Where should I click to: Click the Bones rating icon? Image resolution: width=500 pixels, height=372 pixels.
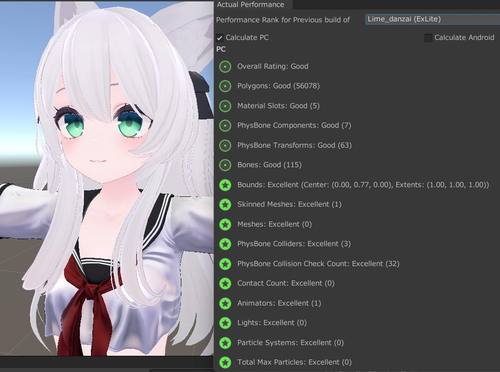(225, 165)
